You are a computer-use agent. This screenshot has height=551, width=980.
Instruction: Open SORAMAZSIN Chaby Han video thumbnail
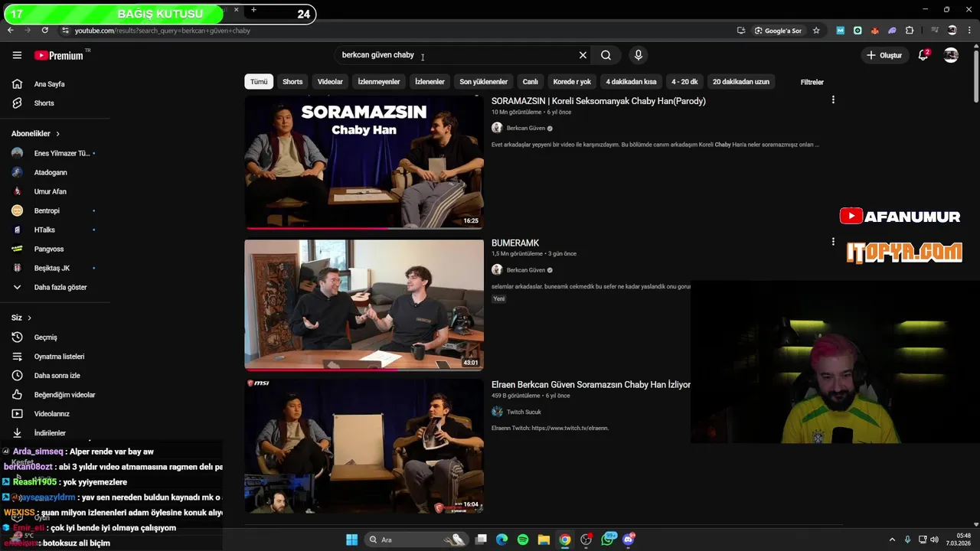364,161
